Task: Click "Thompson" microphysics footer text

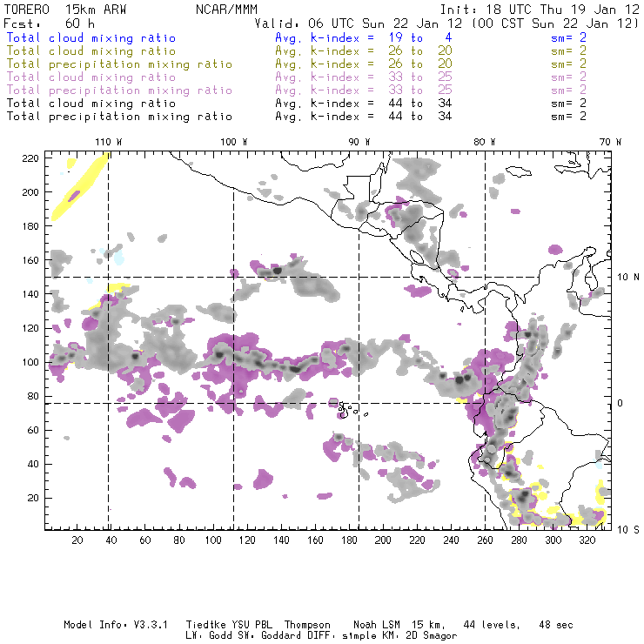Action: pyautogui.click(x=307, y=626)
